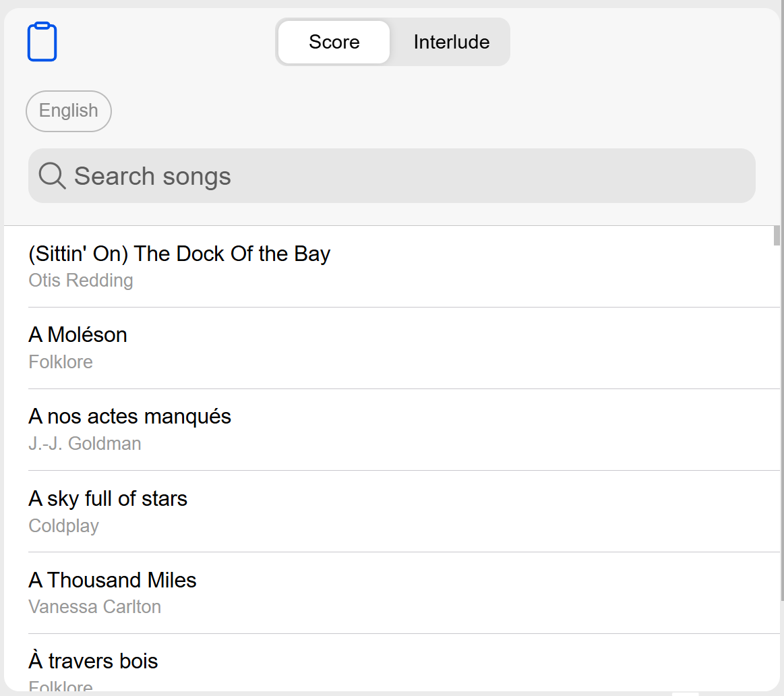Click the song list scrollbar thumb

coord(777,235)
